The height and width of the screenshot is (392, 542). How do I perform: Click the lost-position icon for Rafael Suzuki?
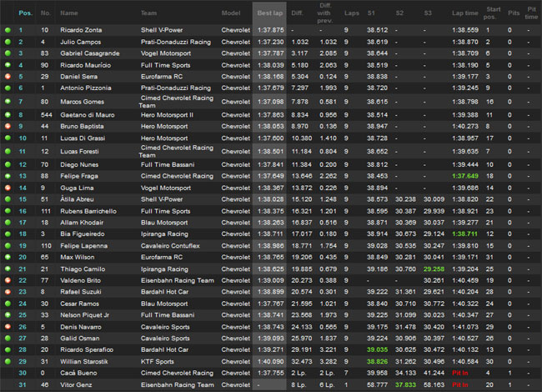[8, 292]
